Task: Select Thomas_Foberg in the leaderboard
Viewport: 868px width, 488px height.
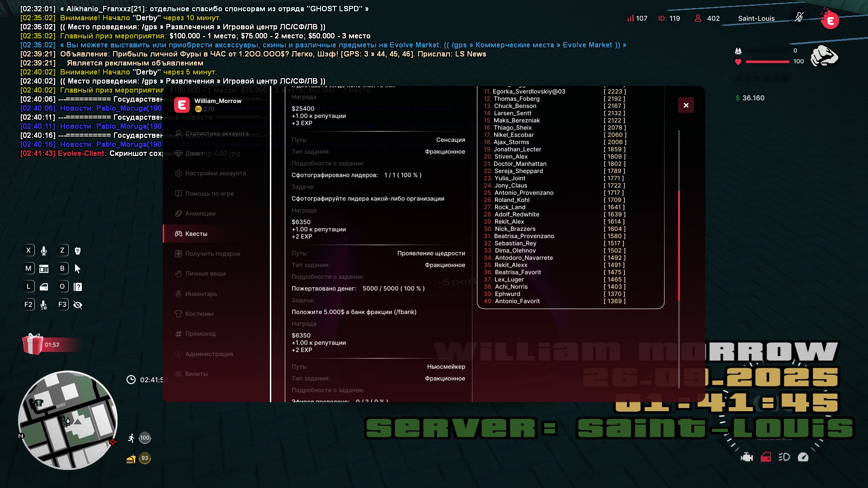Action: pyautogui.click(x=516, y=99)
